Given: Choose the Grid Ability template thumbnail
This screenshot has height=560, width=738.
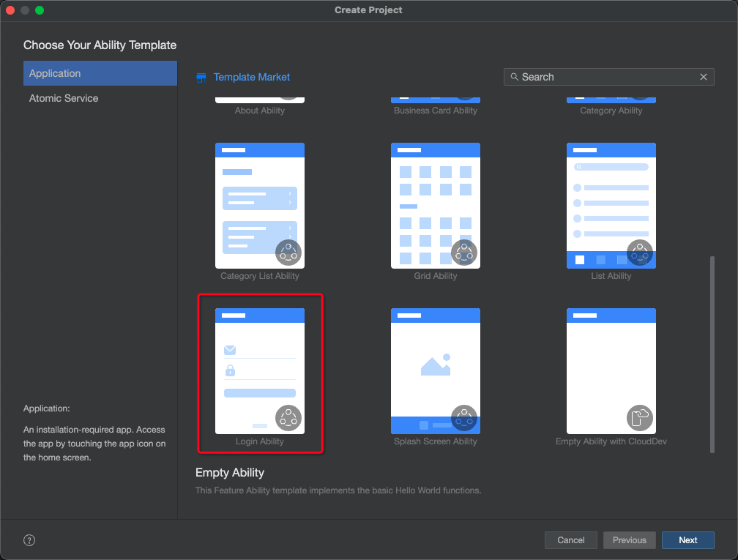Looking at the screenshot, I should (436, 206).
